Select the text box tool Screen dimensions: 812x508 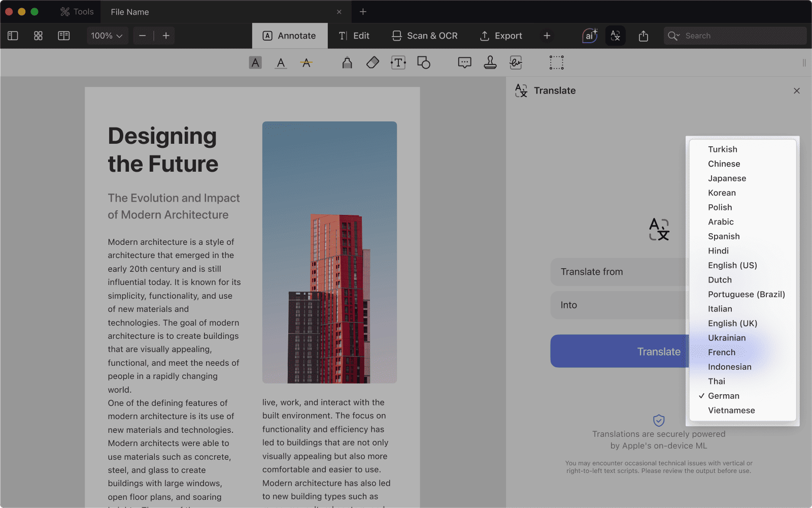pyautogui.click(x=398, y=62)
